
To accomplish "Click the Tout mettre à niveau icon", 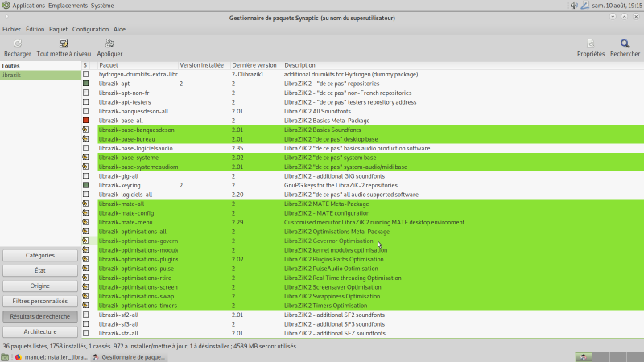I will point(64,43).
